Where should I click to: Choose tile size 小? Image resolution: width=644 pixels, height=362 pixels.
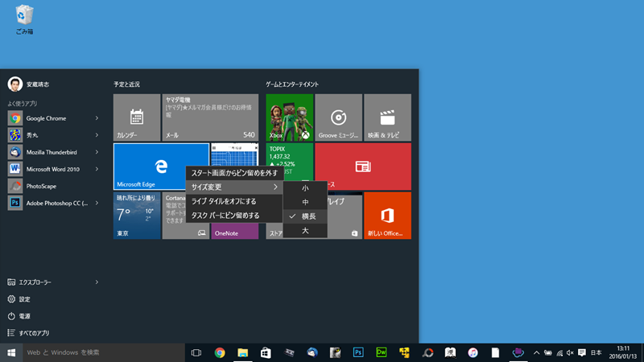point(305,187)
